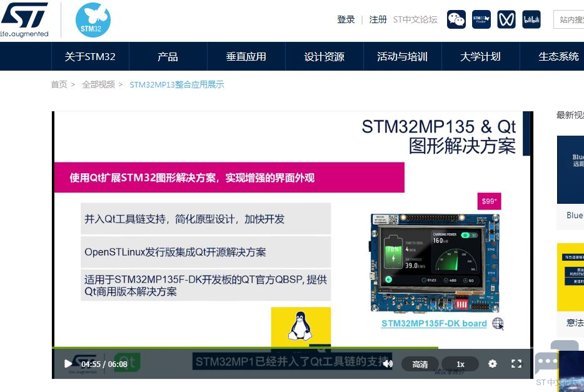Image resolution: width=584 pixels, height=392 pixels.
Task: Open the 活动与培训 menu
Action: [403, 57]
